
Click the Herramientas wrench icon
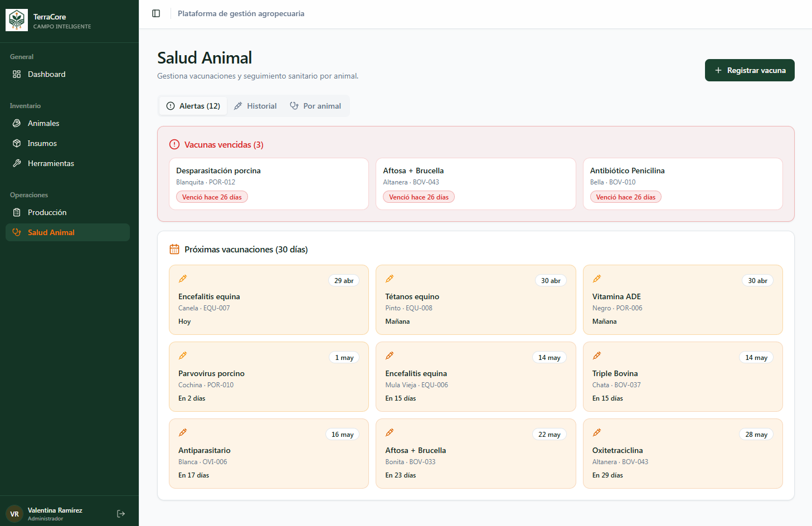(x=17, y=163)
